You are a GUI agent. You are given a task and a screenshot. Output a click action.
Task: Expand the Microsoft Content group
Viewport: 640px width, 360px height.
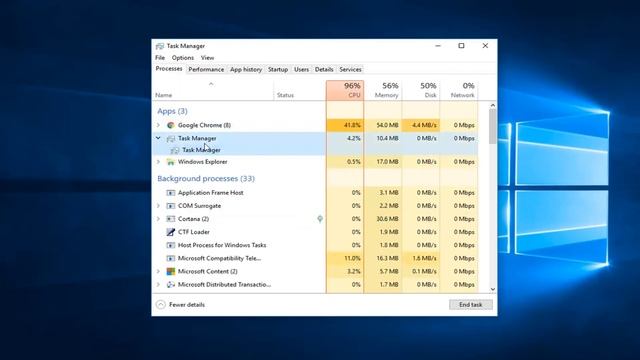pos(158,271)
